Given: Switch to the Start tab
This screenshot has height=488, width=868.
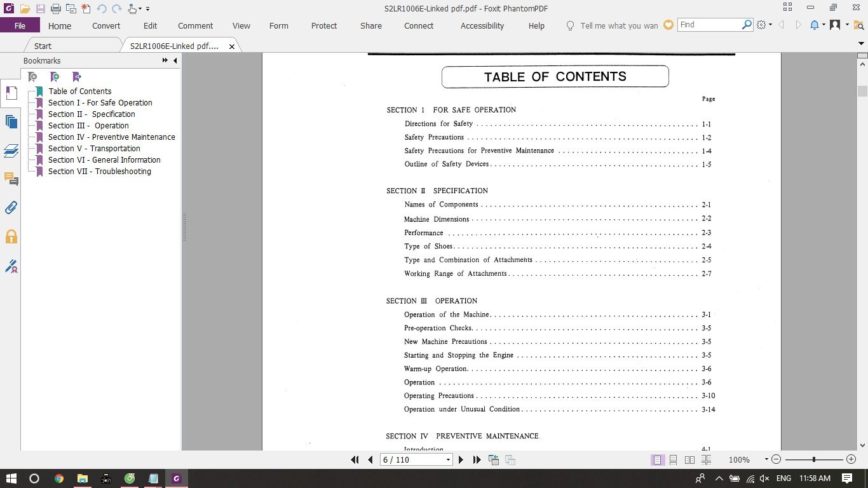Looking at the screenshot, I should pyautogui.click(x=43, y=46).
